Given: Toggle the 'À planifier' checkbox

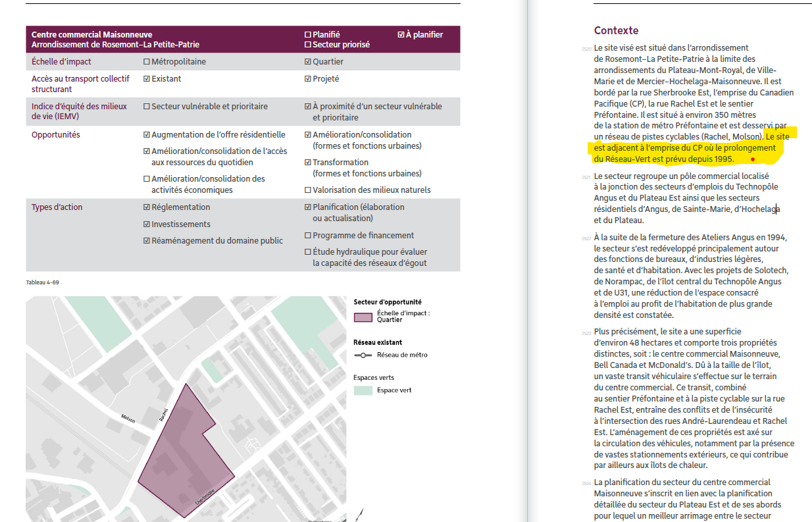Looking at the screenshot, I should pyautogui.click(x=401, y=35).
